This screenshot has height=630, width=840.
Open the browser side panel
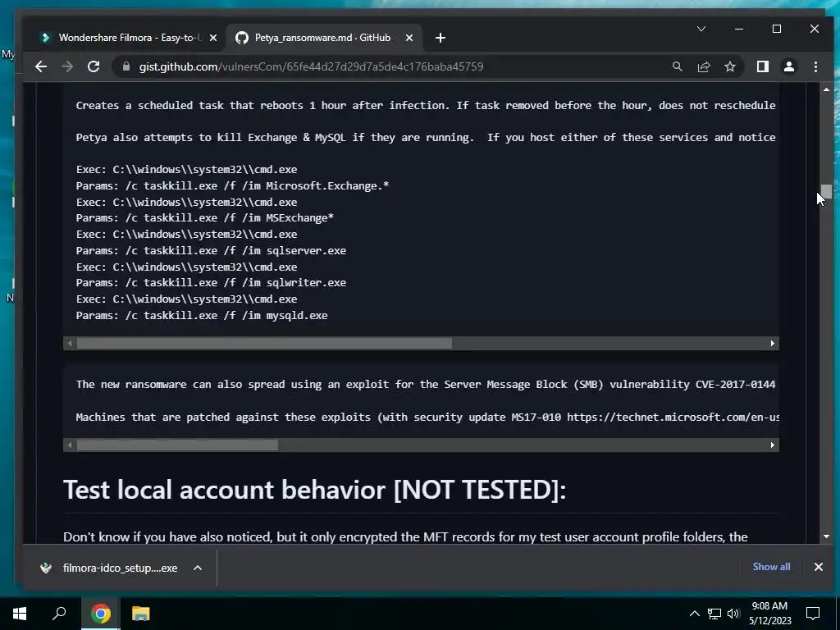point(763,66)
